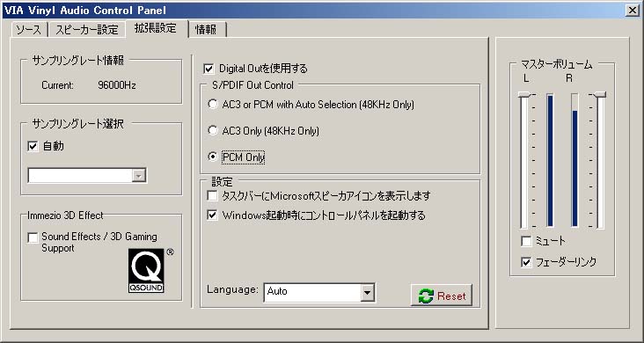Select AC3 or PCM with Auto Selection

click(212, 105)
